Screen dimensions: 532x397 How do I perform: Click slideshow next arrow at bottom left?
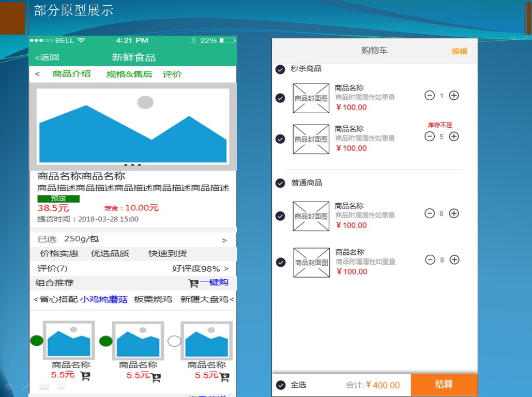[x=61, y=387]
